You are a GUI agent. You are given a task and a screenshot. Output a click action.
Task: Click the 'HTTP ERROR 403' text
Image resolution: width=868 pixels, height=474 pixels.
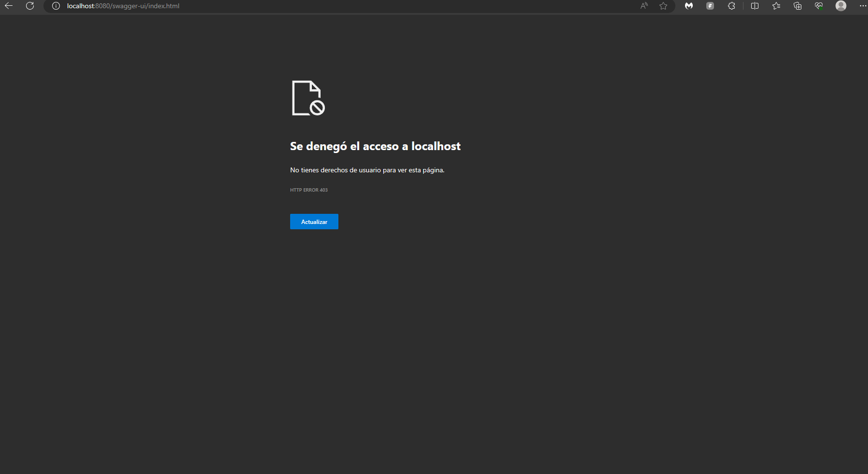point(309,190)
